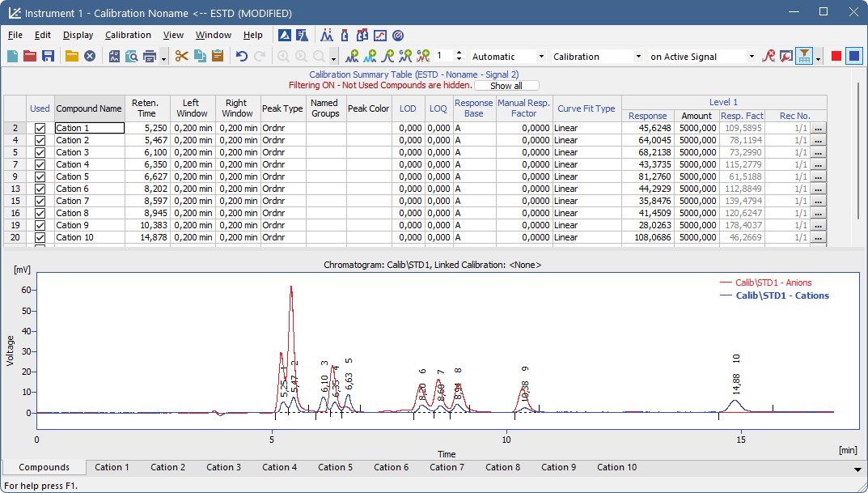The height and width of the screenshot is (493, 868).
Task: Increase the calibration level stepper
Action: coord(459,53)
